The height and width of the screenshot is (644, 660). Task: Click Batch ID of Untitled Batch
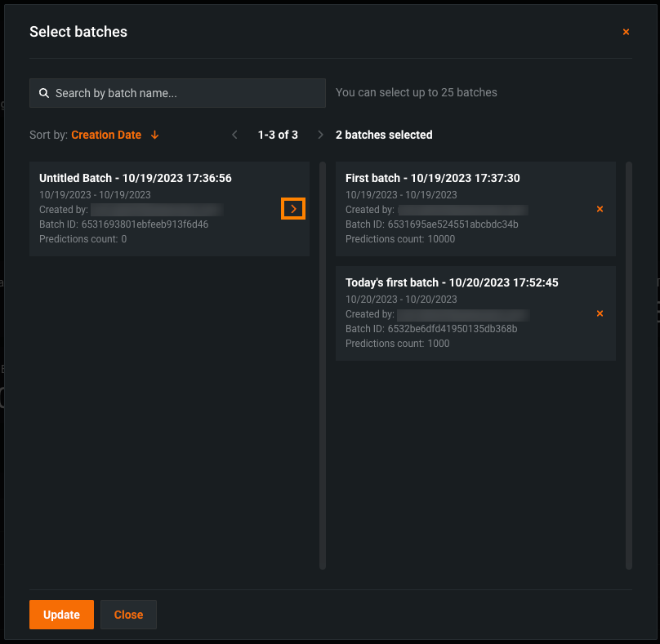pos(123,224)
